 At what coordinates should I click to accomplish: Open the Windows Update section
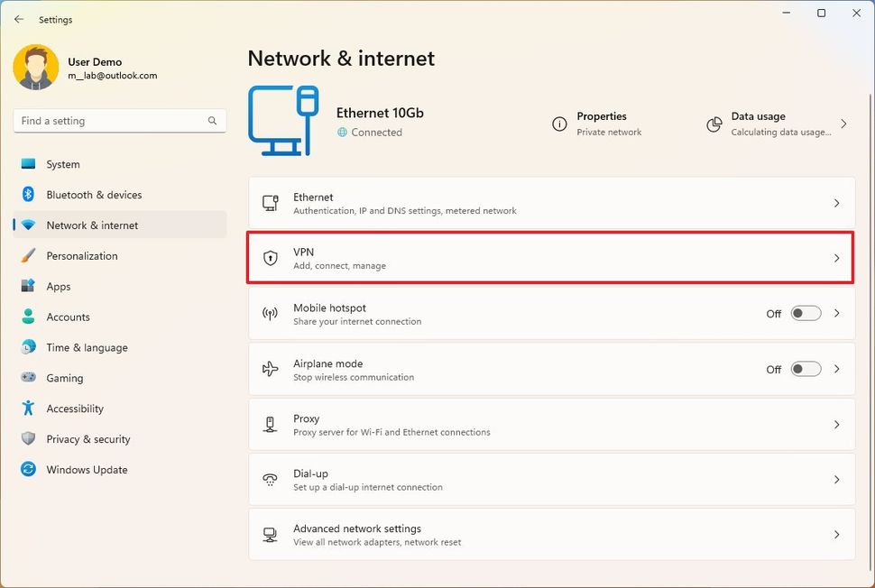point(87,470)
